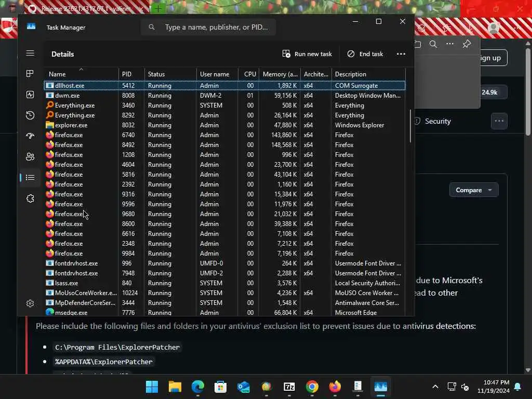The height and width of the screenshot is (399, 532).
Task: Open the Security tab on the GitHub page
Action: coord(433,121)
